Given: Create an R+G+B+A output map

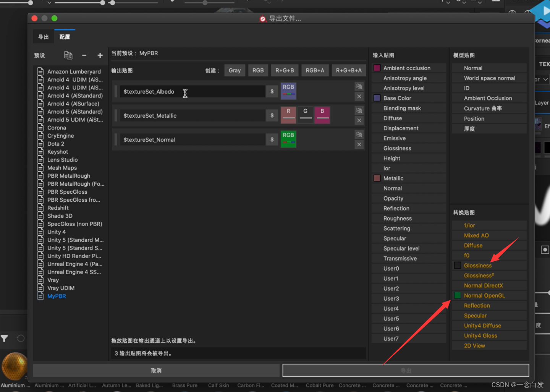Looking at the screenshot, I should pos(349,70).
